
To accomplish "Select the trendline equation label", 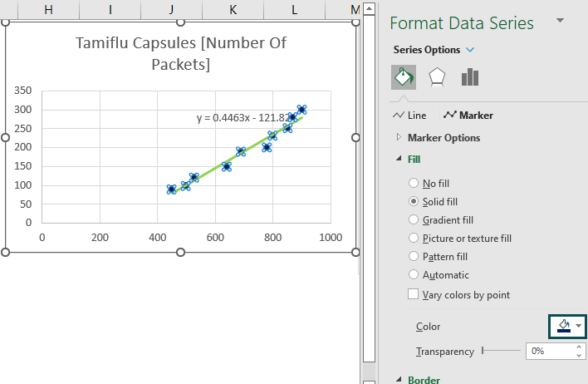I will point(243,118).
